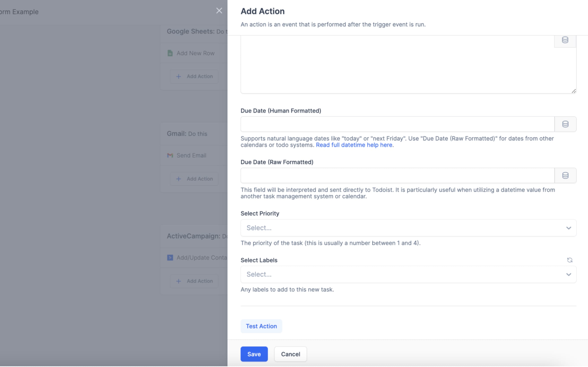Click inside the Due Date Human Formatted input field
The height and width of the screenshot is (367, 588).
tap(397, 124)
